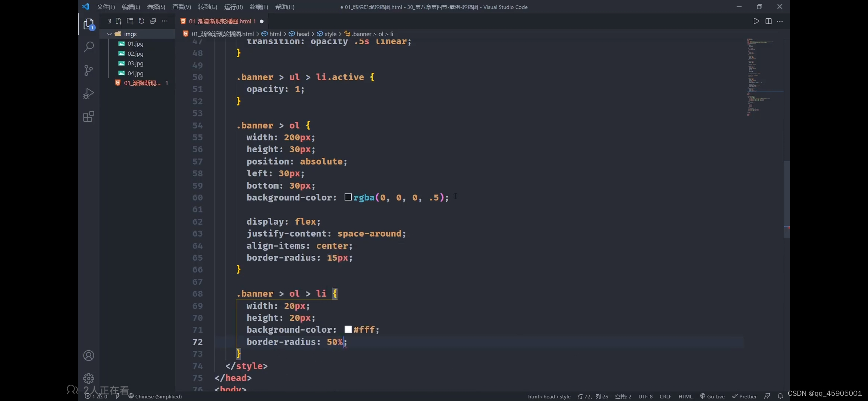Click the Split Editor icon
The height and width of the screenshot is (401, 868).
[768, 21]
